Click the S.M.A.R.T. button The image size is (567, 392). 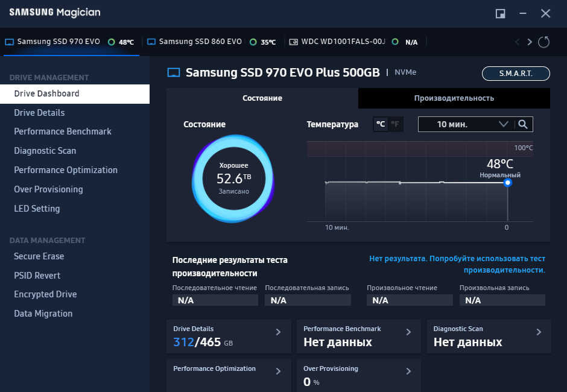click(516, 73)
